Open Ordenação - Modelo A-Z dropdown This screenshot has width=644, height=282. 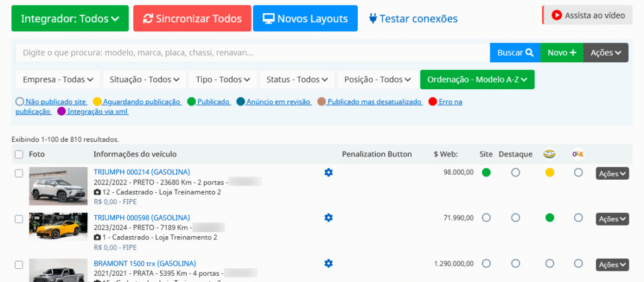pos(477,80)
